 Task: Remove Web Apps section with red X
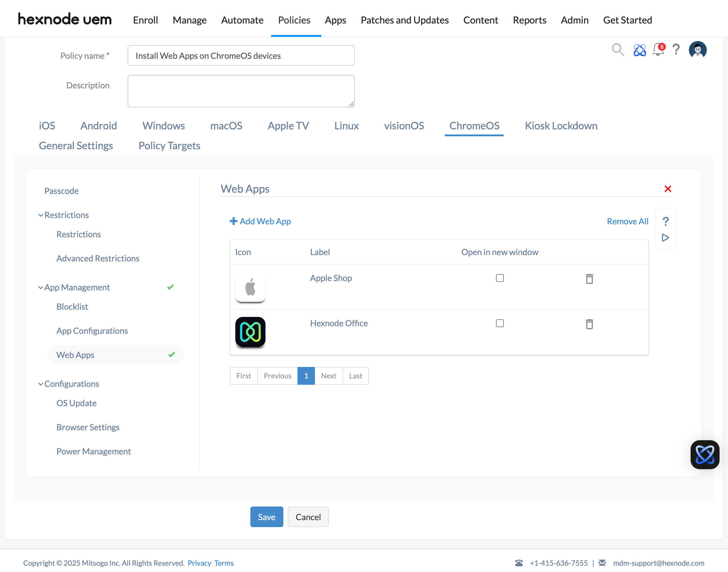(667, 189)
